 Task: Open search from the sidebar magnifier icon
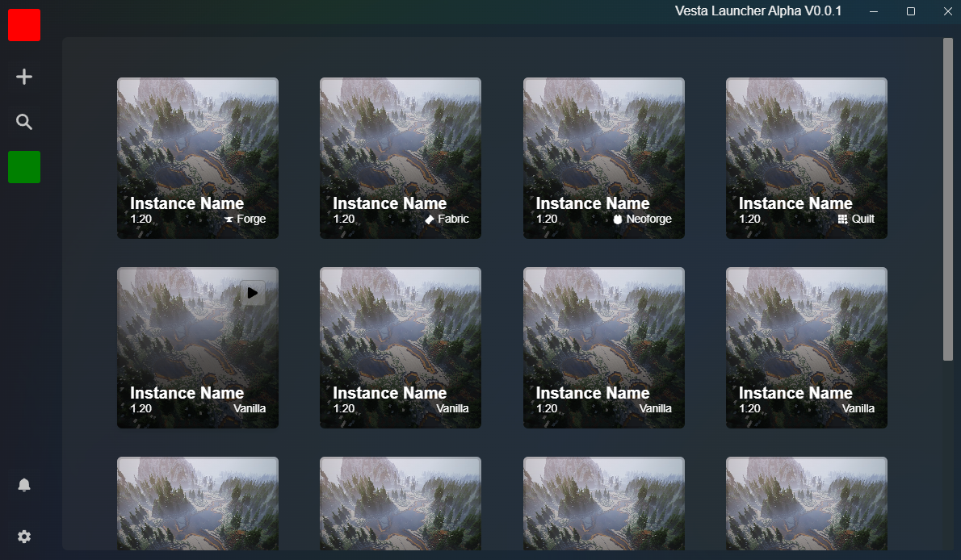click(x=24, y=122)
